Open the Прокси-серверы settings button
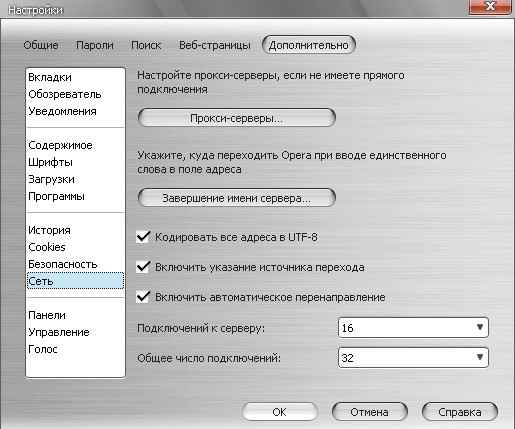The height and width of the screenshot is (429, 515). (236, 118)
